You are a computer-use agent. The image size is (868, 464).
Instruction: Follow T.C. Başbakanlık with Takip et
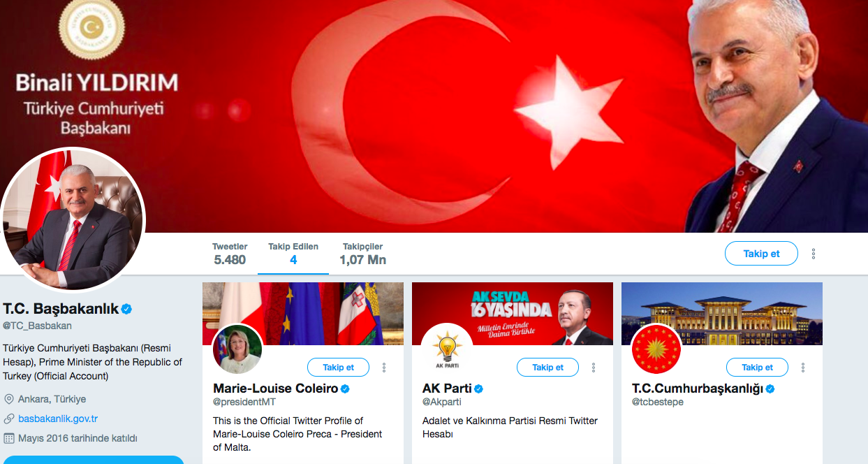tap(761, 254)
